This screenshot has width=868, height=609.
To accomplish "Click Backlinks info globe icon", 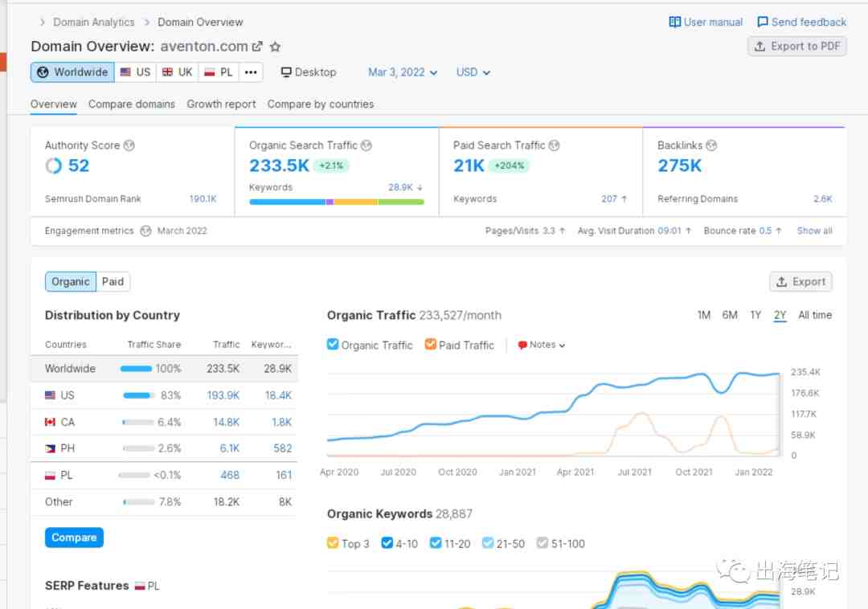I will (x=711, y=145).
